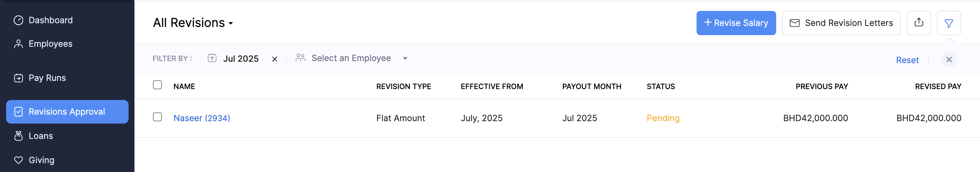This screenshot has width=980, height=172.
Task: Remove the Jul 2025 filter
Action: coord(274,59)
